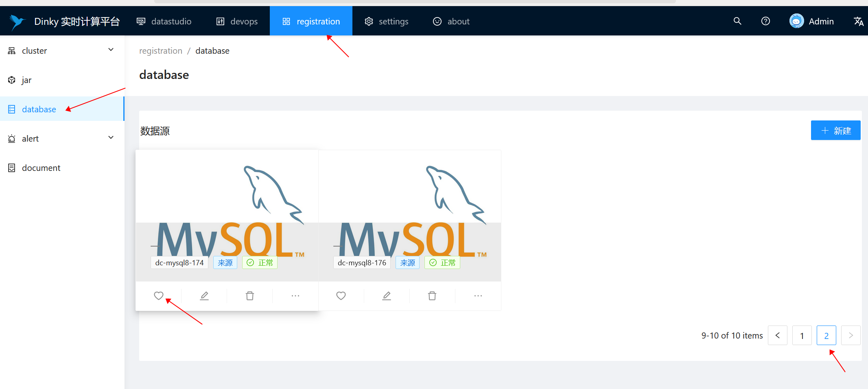
Task: Go to pagination page 1
Action: click(x=802, y=335)
